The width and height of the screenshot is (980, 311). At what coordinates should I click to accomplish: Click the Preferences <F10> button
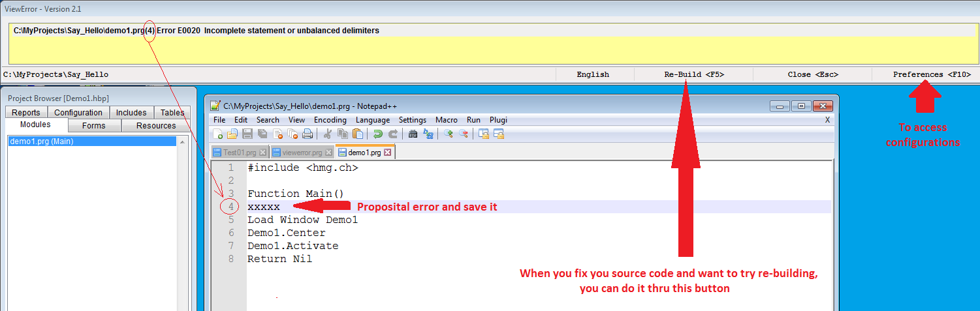pyautogui.click(x=932, y=75)
